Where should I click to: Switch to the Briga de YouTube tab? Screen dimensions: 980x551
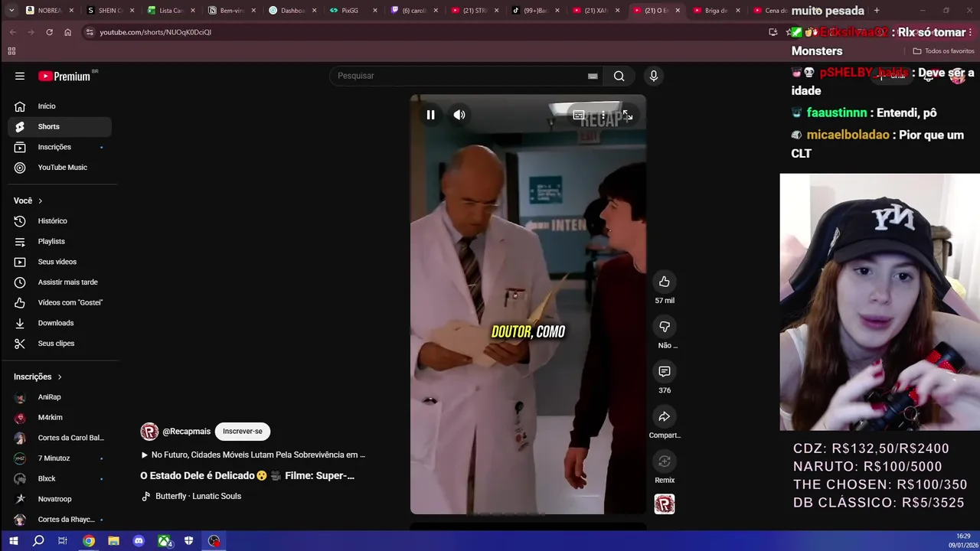coord(716,11)
